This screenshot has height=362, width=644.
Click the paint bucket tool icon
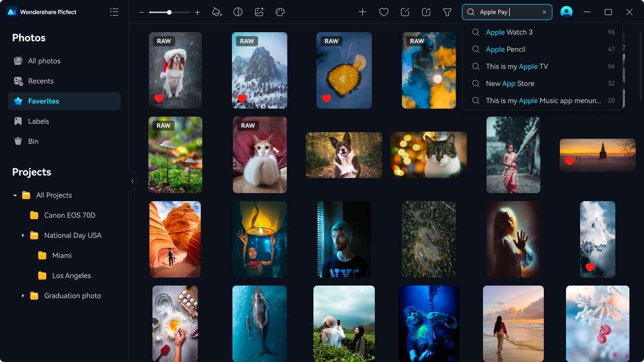[x=217, y=12]
